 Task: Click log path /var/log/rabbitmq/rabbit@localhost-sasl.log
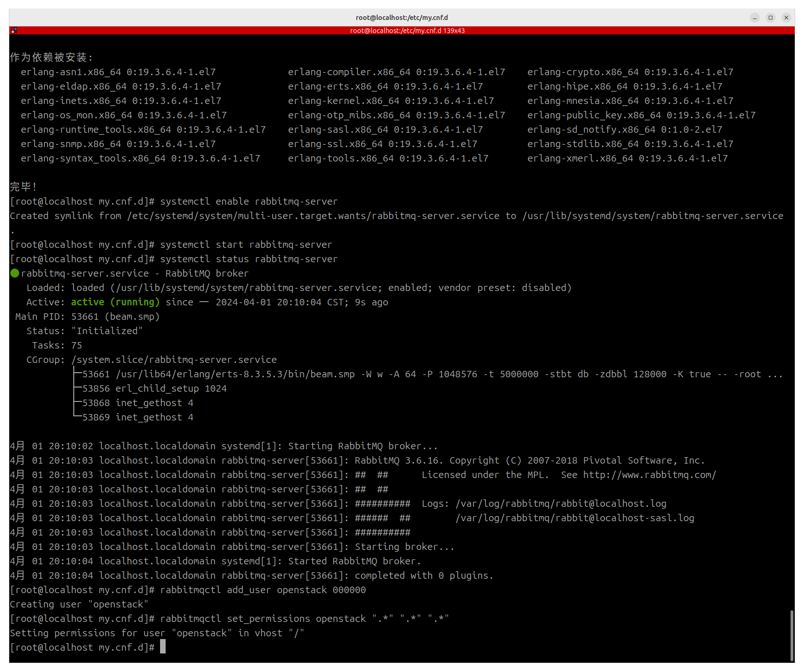[x=575, y=518]
